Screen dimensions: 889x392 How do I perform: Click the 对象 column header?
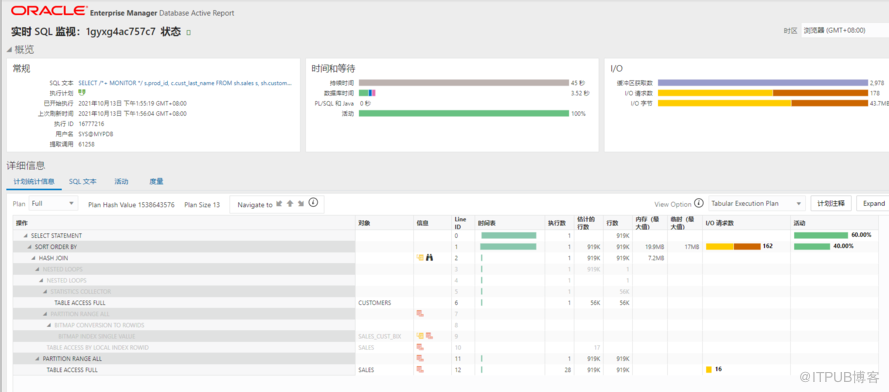(x=385, y=222)
